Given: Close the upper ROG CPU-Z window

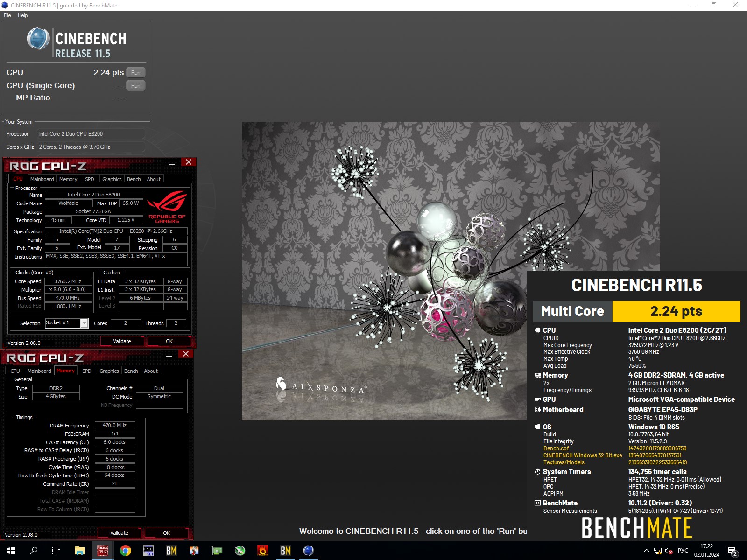Looking at the screenshot, I should pyautogui.click(x=189, y=162).
